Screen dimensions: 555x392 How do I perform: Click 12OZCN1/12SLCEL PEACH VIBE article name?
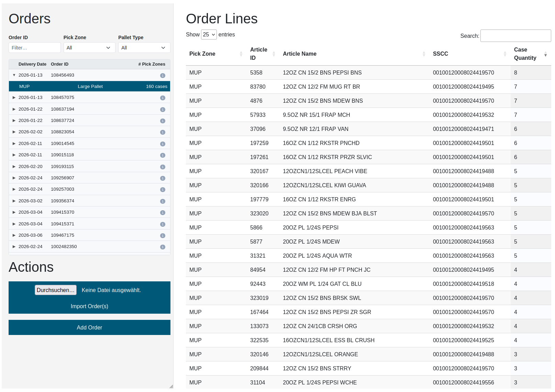click(x=325, y=171)
